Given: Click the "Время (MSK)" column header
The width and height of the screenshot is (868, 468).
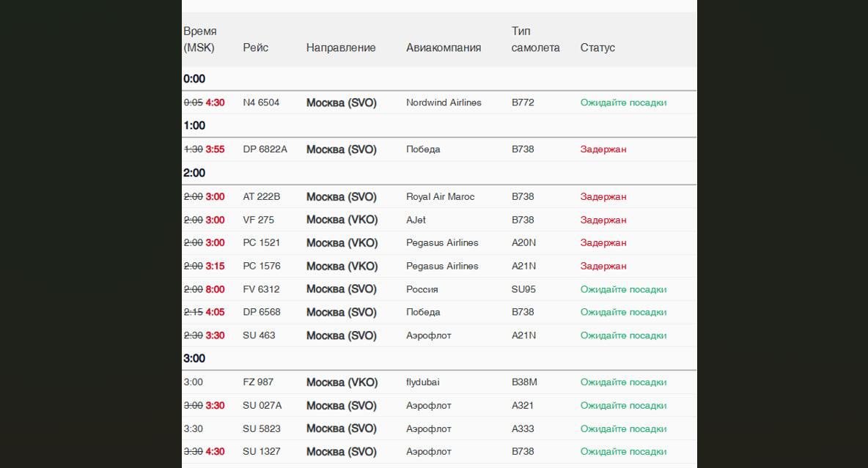Looking at the screenshot, I should (x=200, y=40).
